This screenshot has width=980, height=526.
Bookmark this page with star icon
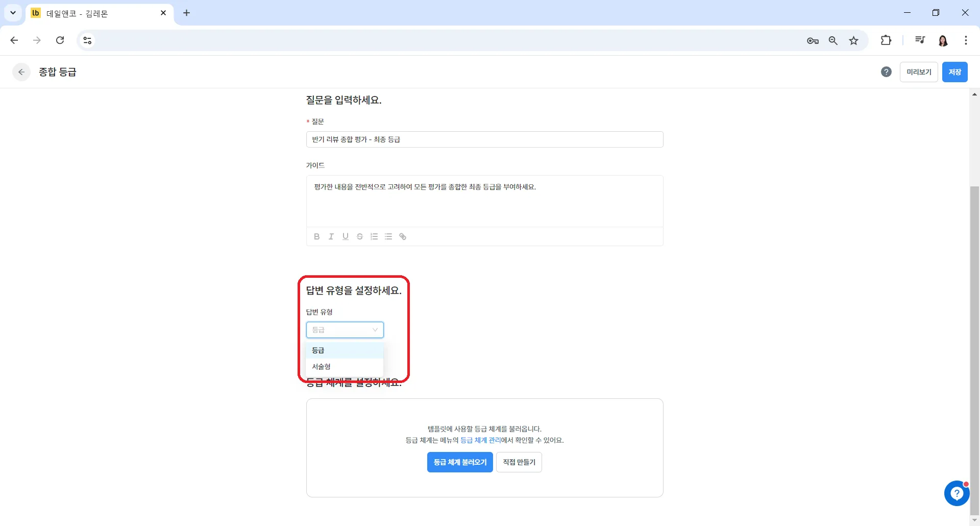pyautogui.click(x=854, y=41)
